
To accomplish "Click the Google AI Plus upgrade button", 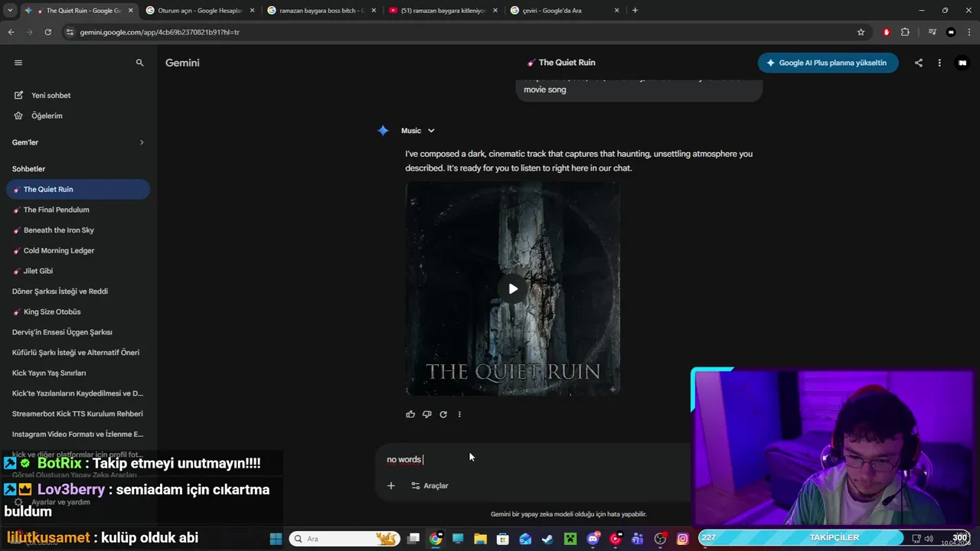I will click(828, 63).
